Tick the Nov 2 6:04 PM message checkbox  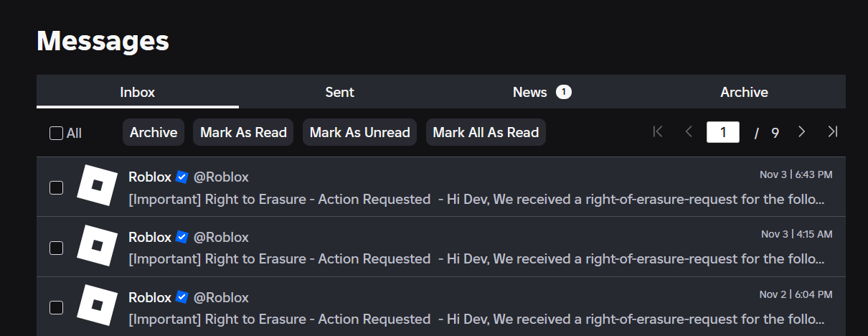coord(56,308)
